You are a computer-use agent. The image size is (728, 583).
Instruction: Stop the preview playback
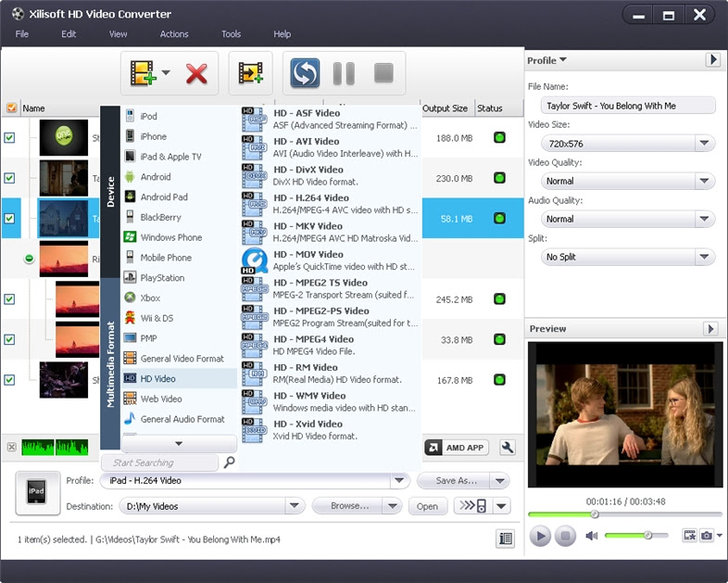point(565,536)
